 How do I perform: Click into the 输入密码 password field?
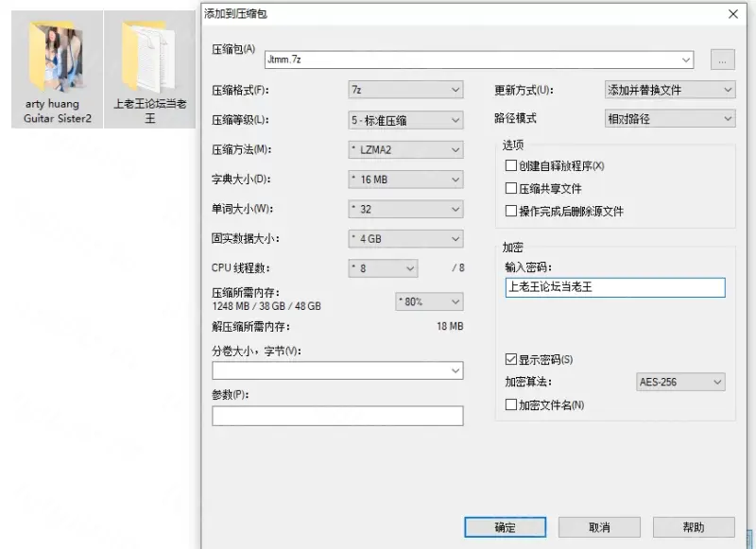615,287
